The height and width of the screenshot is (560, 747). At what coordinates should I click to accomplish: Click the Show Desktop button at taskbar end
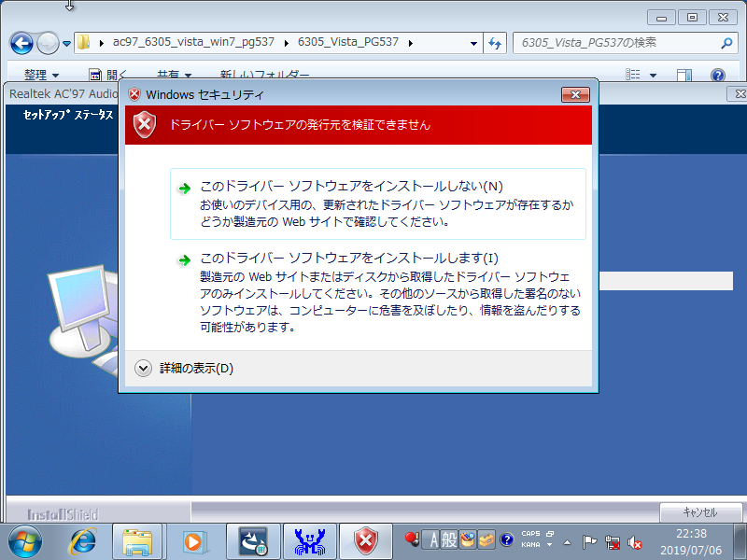(x=740, y=542)
